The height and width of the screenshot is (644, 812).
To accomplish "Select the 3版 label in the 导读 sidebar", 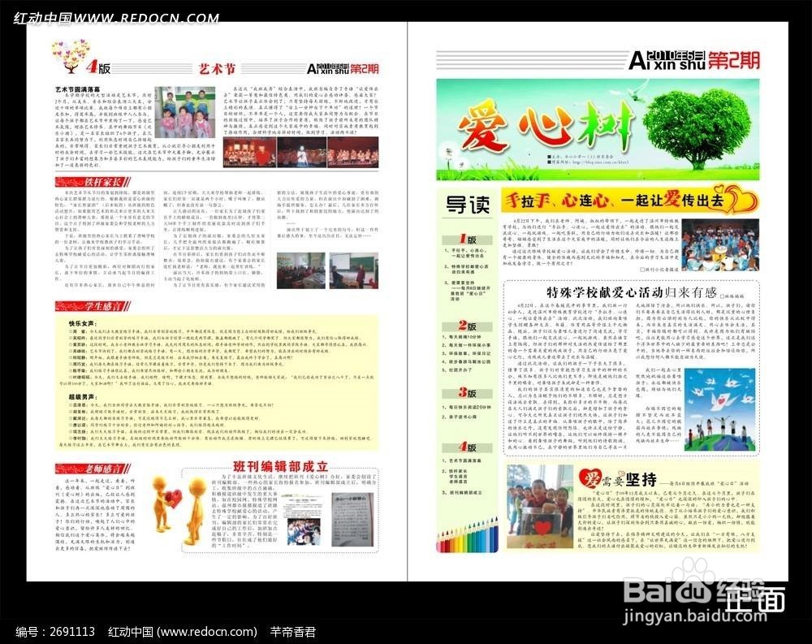I will point(467,393).
